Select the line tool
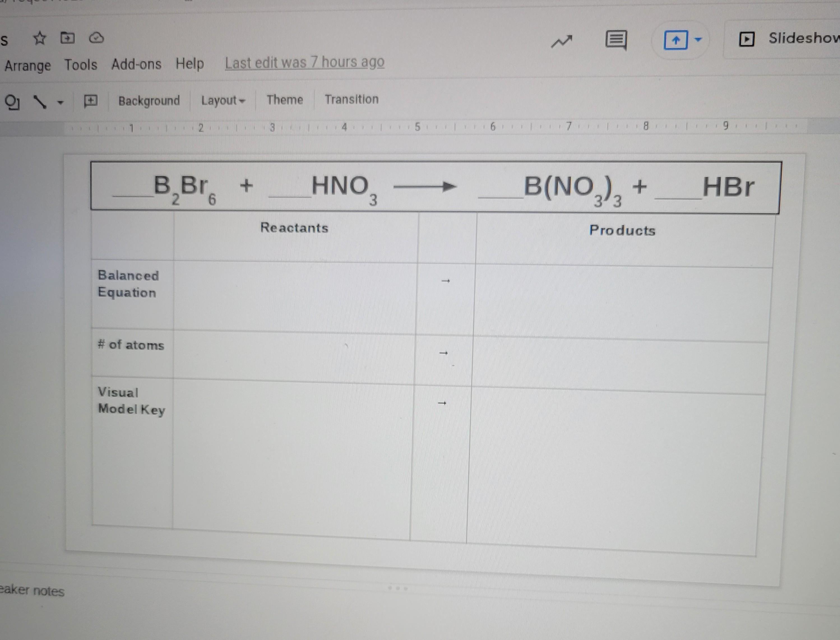The image size is (840, 640). [40, 102]
